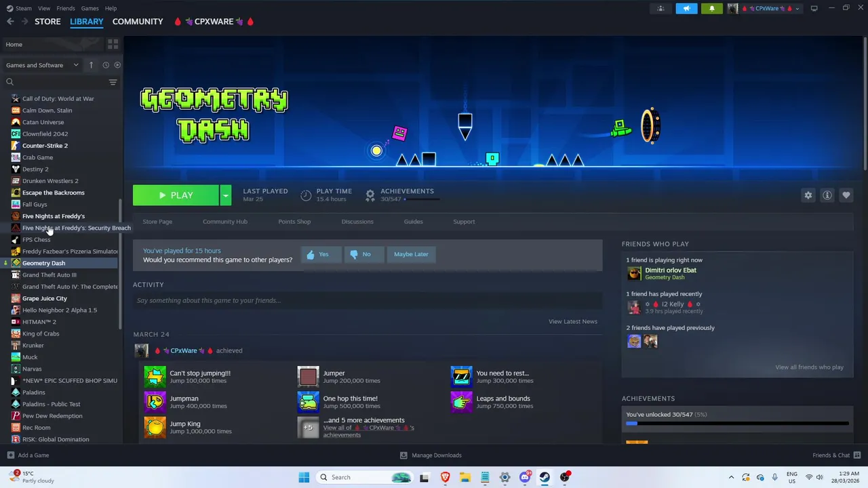Open the Games menu
This screenshot has height=488, width=868.
(x=90, y=8)
